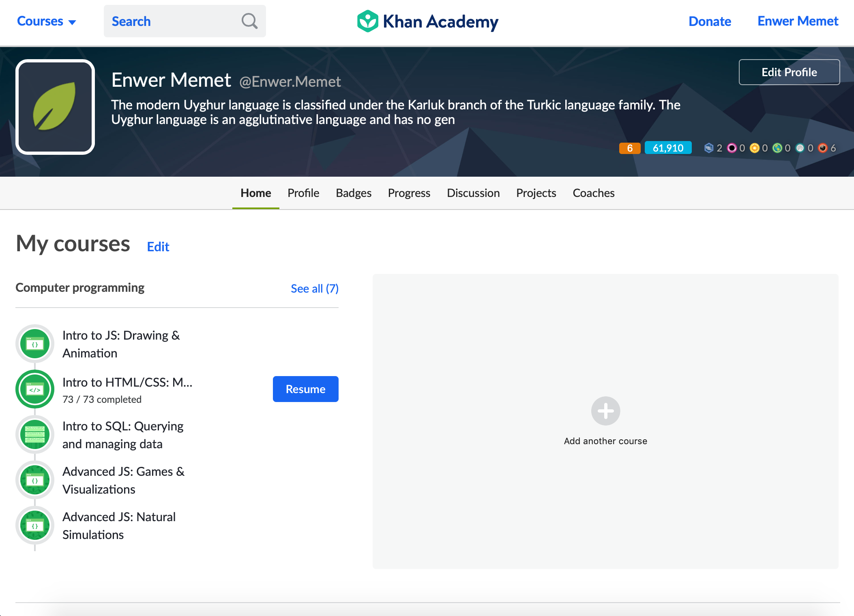Click the Add another course label
This screenshot has height=616, width=854.
(x=605, y=441)
